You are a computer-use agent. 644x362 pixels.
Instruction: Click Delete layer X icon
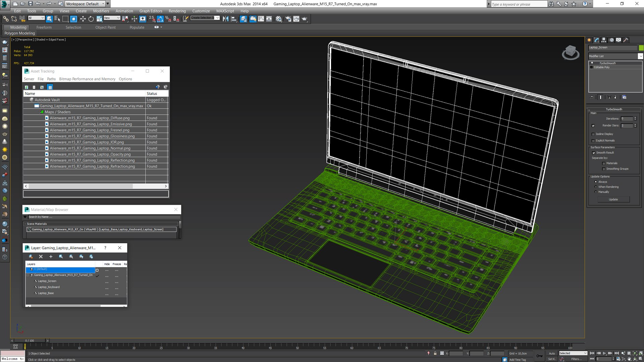coord(41,256)
